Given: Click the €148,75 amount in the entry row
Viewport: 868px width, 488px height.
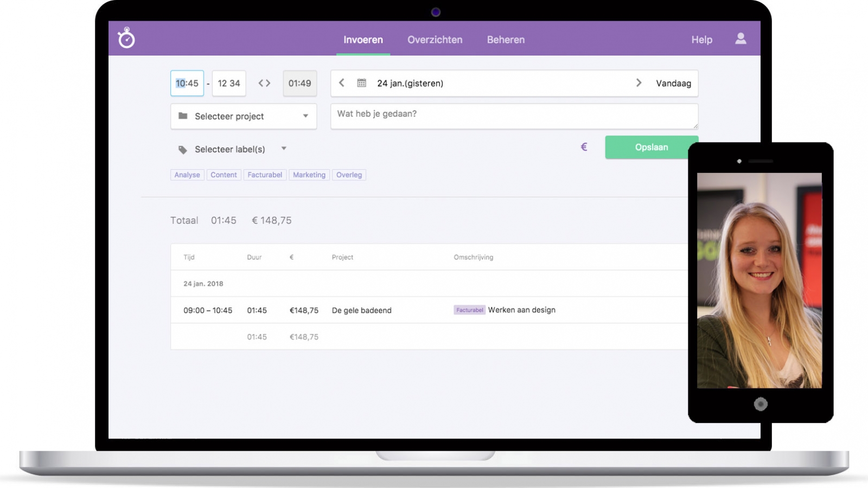Looking at the screenshot, I should 304,310.
